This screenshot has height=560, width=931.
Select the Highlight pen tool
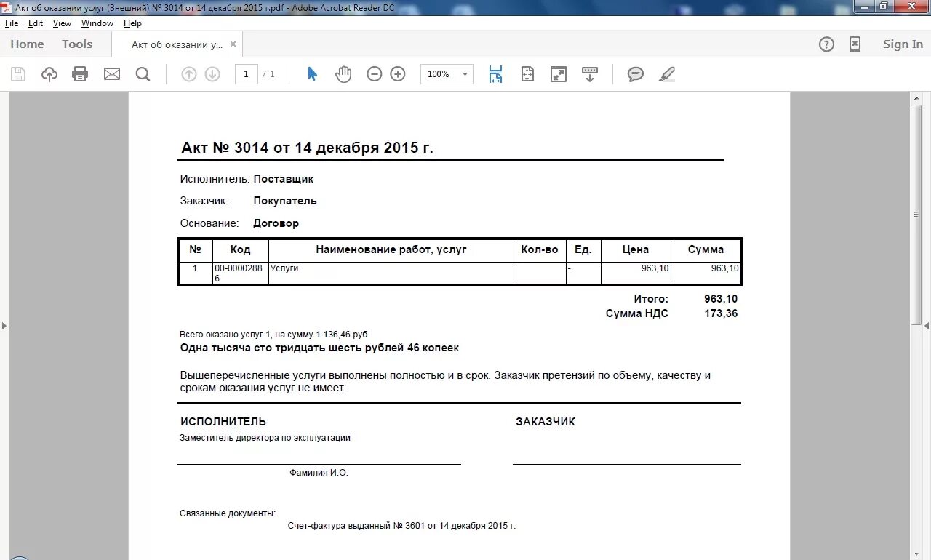[x=666, y=73]
